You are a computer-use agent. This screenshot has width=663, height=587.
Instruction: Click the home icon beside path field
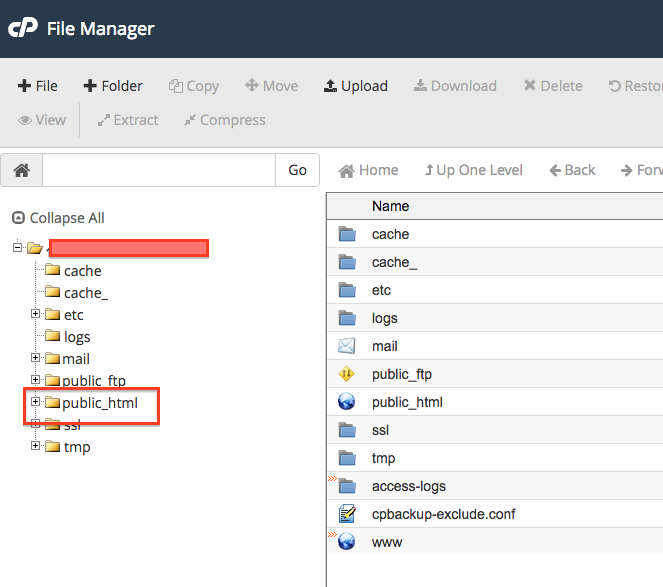[x=21, y=170]
